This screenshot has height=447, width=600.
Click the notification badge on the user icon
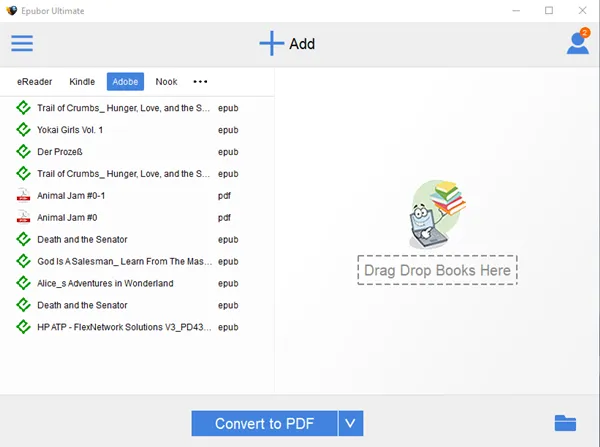point(585,33)
